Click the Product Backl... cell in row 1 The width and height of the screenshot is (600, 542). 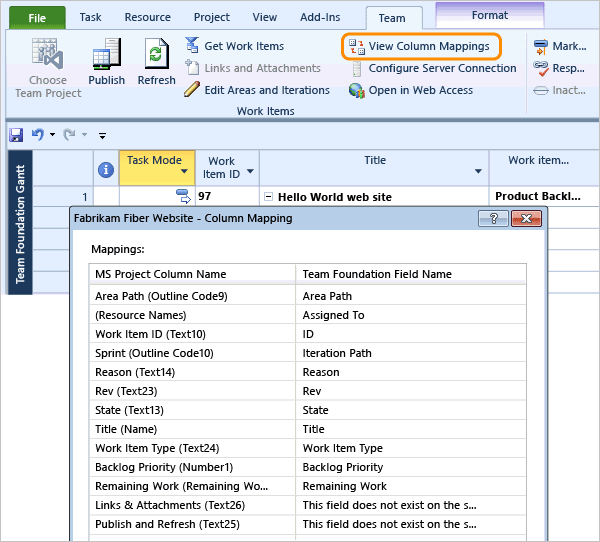(544, 196)
